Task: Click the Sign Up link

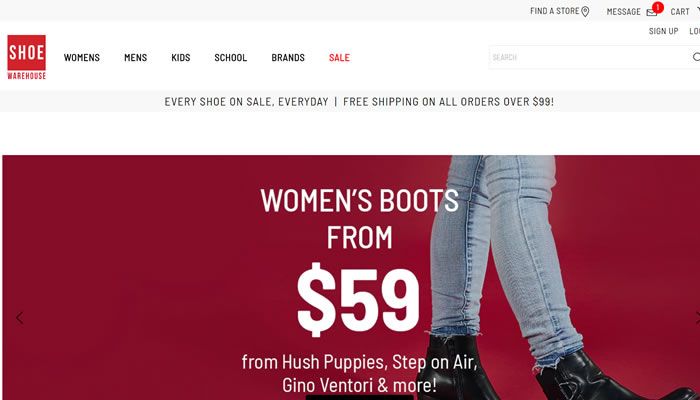Action: click(663, 31)
